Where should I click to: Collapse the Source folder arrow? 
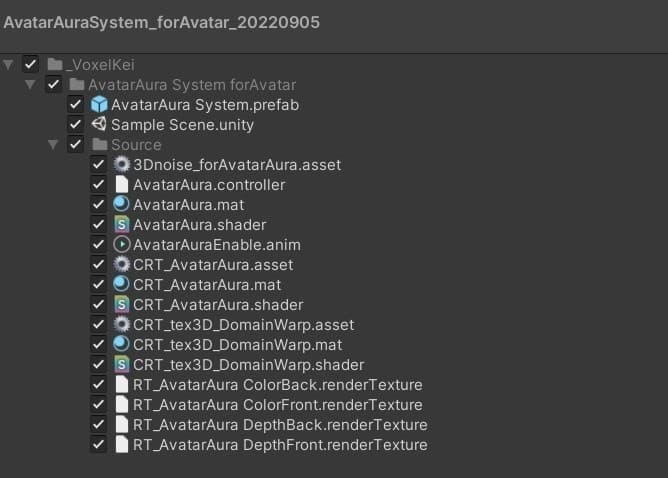[x=53, y=145]
